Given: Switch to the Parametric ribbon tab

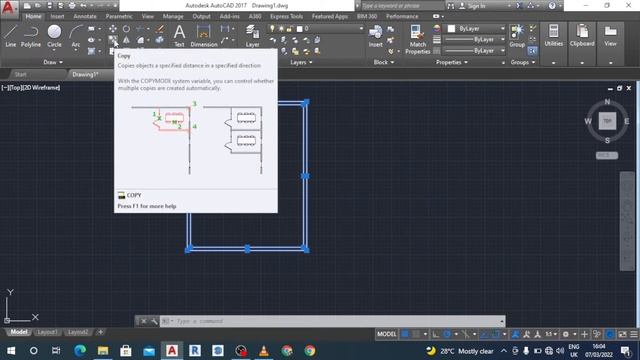Looking at the screenshot, I should [119, 16].
